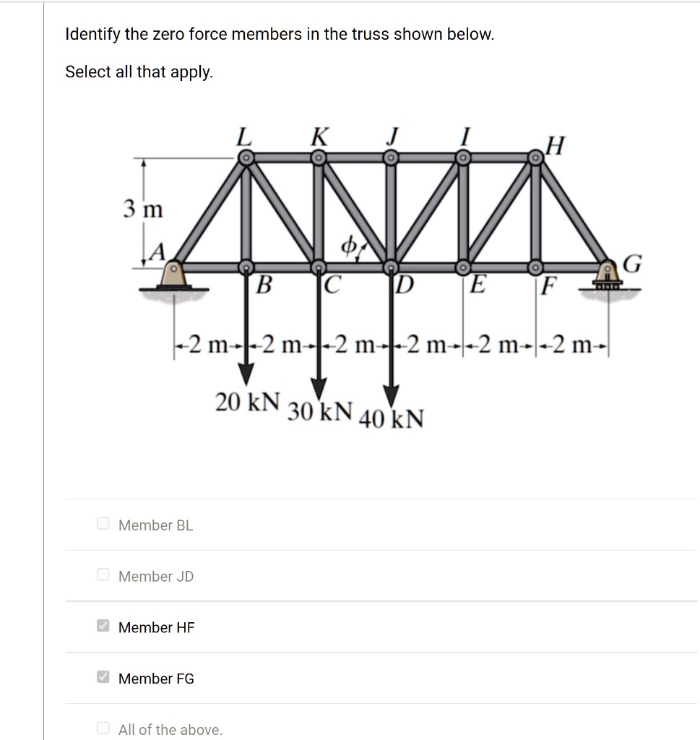Select the All of the above option

(103, 727)
